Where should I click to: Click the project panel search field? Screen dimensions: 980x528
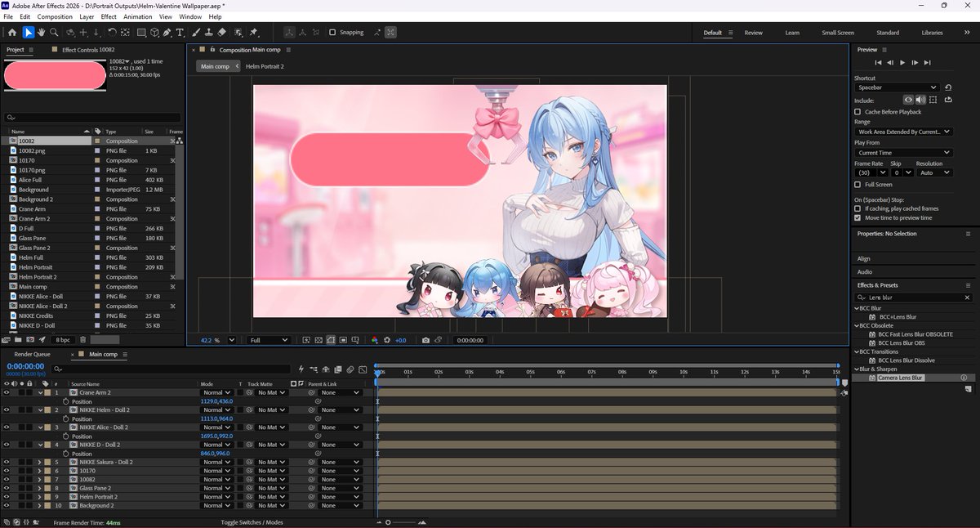tap(92, 118)
